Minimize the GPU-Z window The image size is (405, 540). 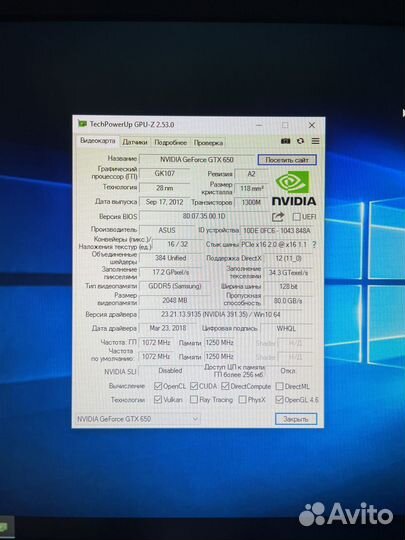[259, 125]
